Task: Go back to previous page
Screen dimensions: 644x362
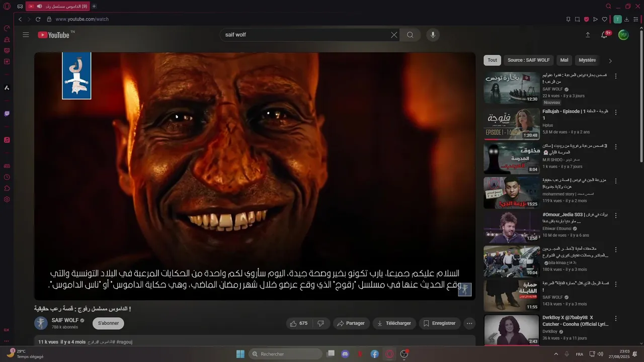Action: tap(20, 19)
